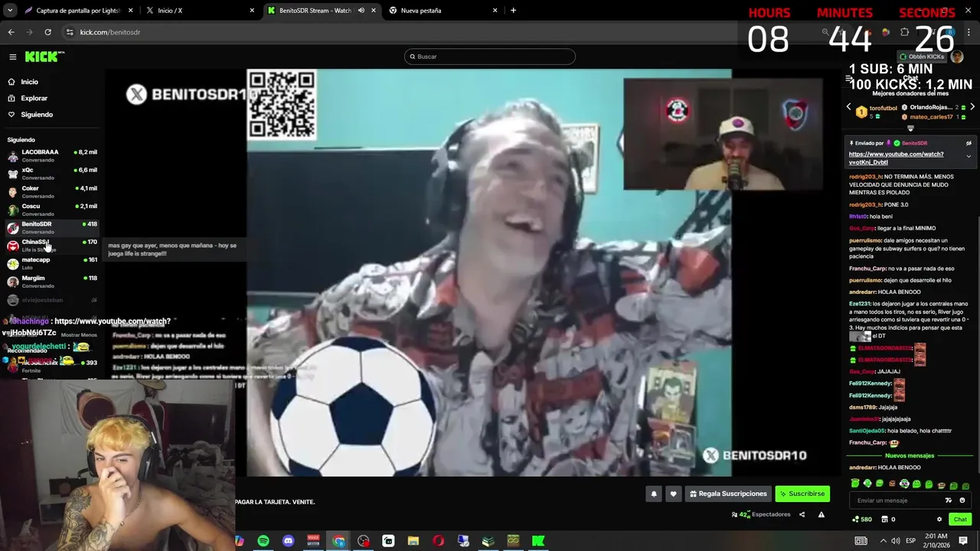Open Discord from the taskbar
Screen dimensions: 980x551
288,541
